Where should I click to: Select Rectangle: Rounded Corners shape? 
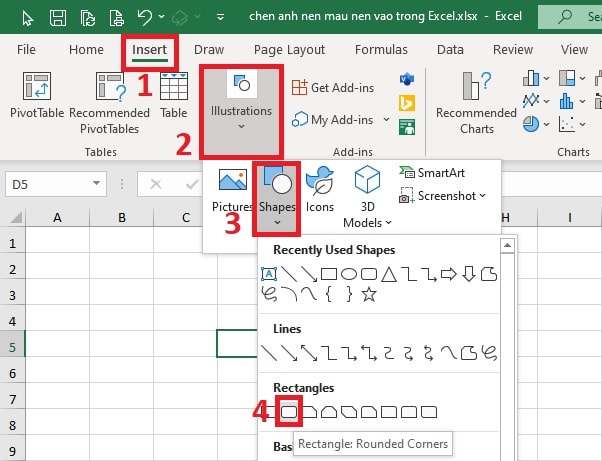coord(289,412)
